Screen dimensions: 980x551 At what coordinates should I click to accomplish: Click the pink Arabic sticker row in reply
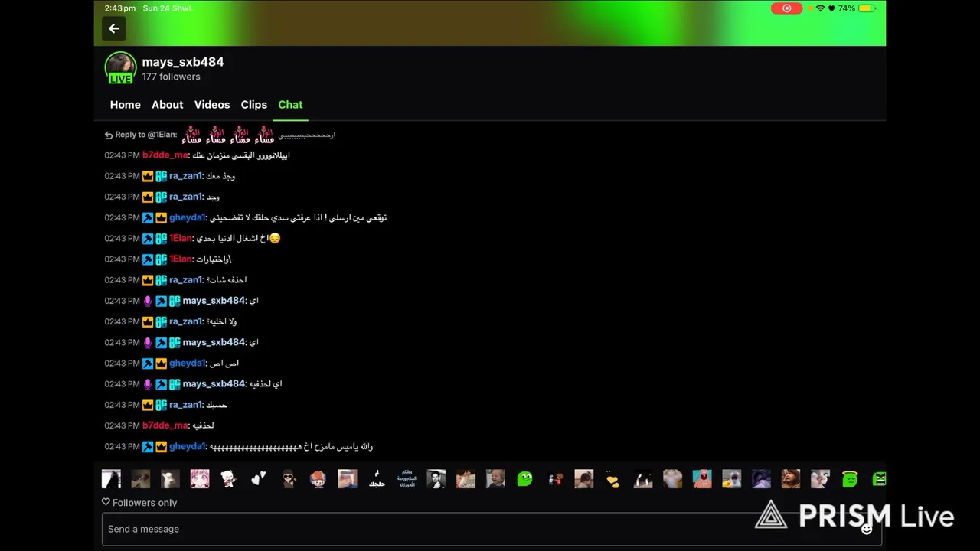pos(227,135)
